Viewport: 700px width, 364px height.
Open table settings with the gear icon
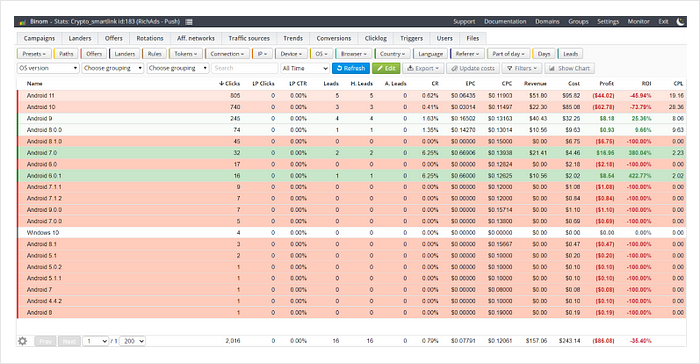pyautogui.click(x=22, y=341)
